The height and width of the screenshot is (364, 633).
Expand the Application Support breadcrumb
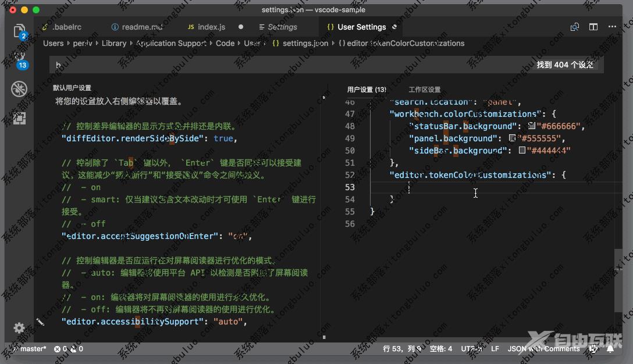pos(171,43)
